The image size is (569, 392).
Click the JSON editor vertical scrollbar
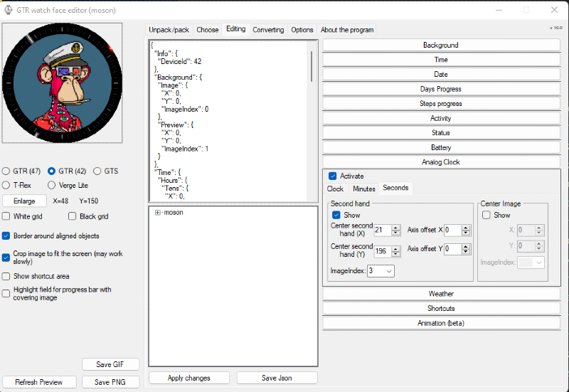(x=312, y=66)
